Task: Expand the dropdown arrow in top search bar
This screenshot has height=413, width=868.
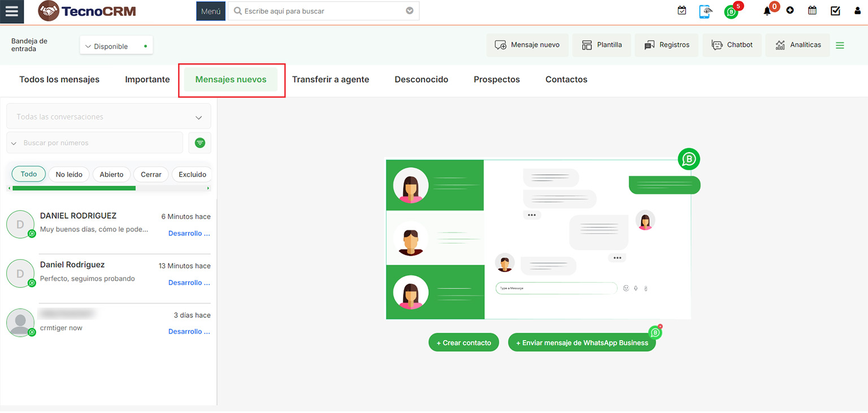Action: [410, 11]
